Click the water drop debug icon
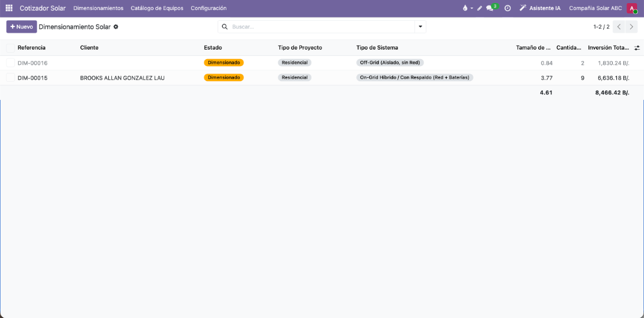Image resolution: width=644 pixels, height=318 pixels. coord(465,8)
